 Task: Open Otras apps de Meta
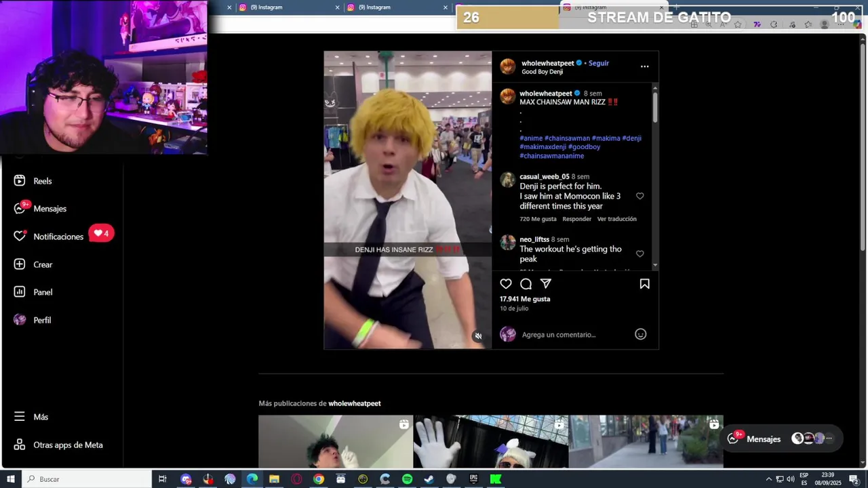click(58, 445)
